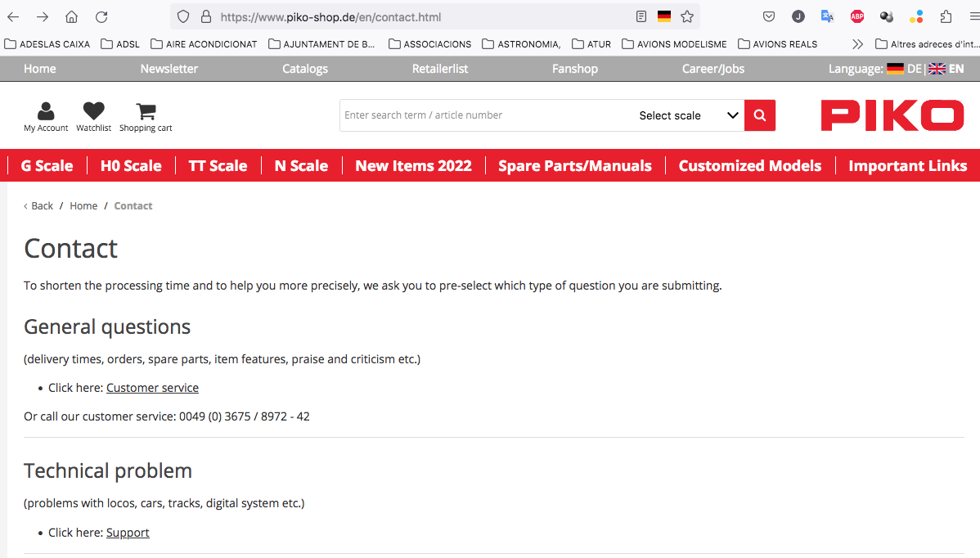Open the G Scale category
The width and height of the screenshot is (980, 558).
(47, 165)
